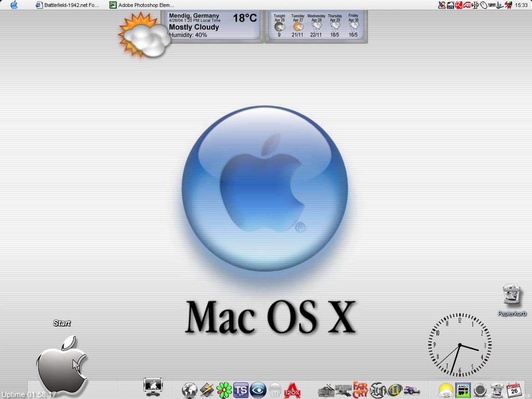Launch Battlefield 1942 from the dock
This screenshot has height=399, width=532.
(326, 390)
